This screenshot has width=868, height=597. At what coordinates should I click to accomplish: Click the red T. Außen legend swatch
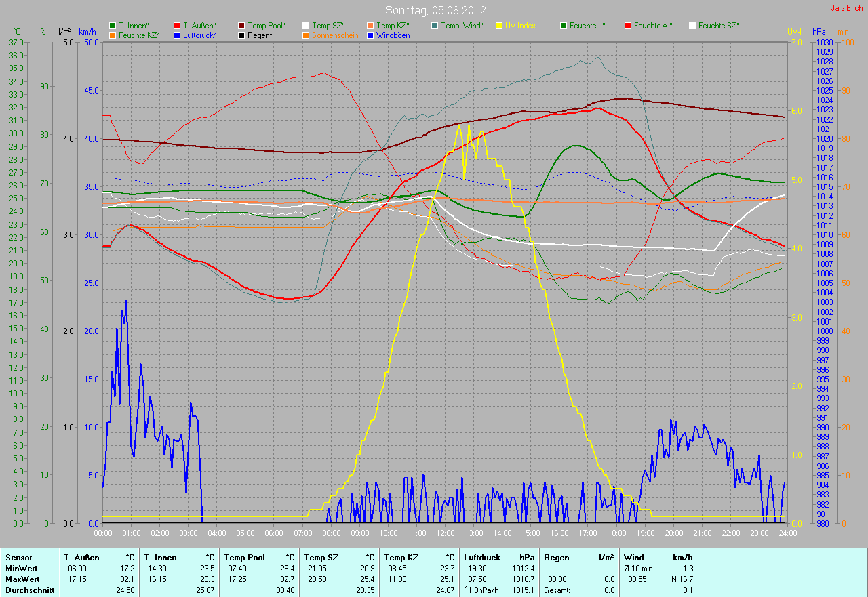click(177, 26)
